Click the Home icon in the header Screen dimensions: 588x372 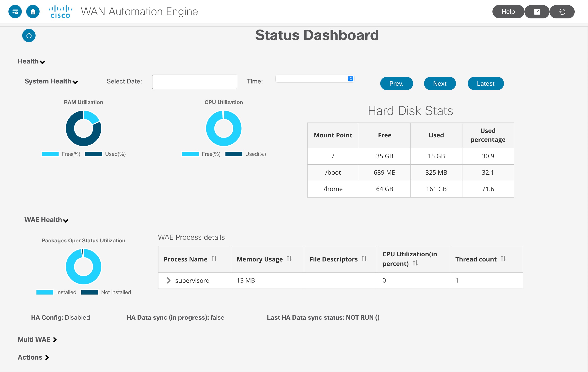coord(33,12)
